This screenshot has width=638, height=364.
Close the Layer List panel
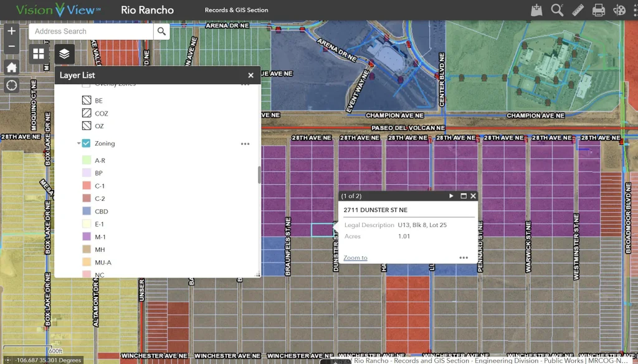250,75
